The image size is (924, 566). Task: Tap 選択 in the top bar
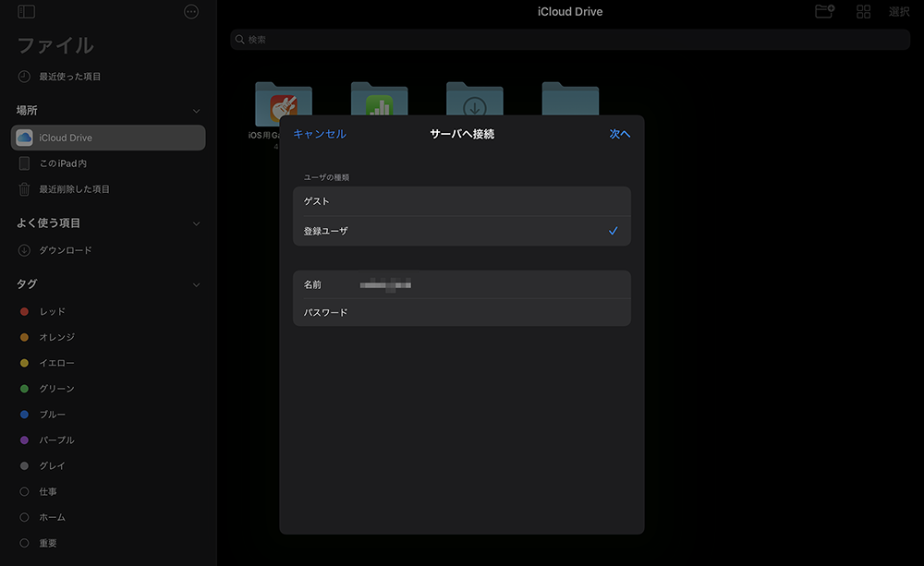point(899,12)
